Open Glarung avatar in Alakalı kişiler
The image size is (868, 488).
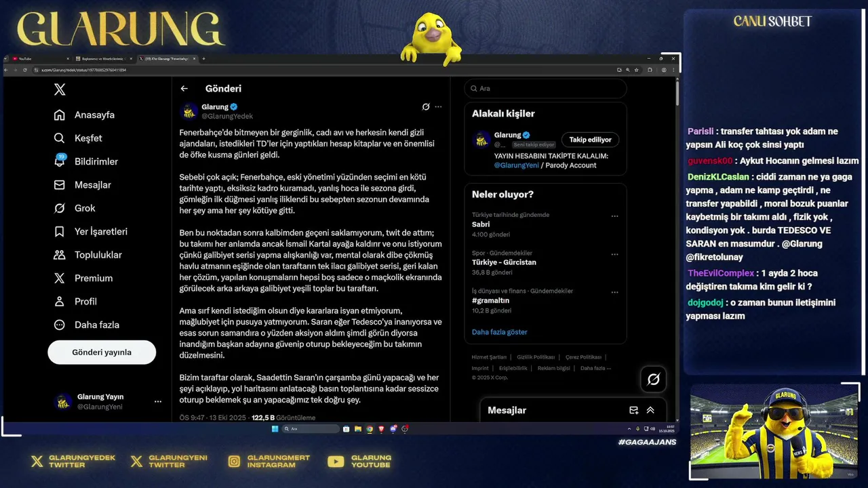pos(482,140)
